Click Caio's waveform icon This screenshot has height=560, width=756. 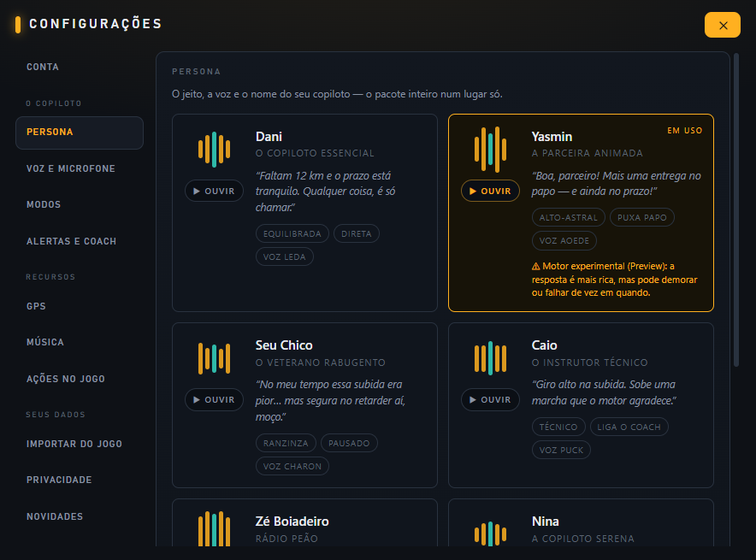[x=490, y=358]
